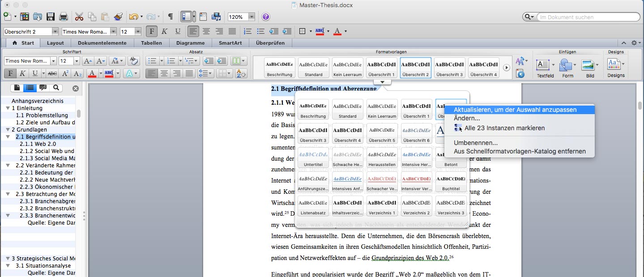Insert a Textfeld from ribbon
644x277 pixels.
click(543, 65)
